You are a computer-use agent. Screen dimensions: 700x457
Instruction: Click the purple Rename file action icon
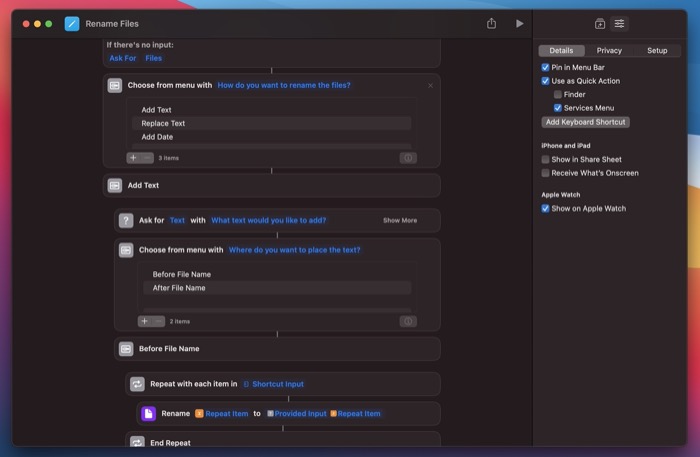tap(148, 413)
